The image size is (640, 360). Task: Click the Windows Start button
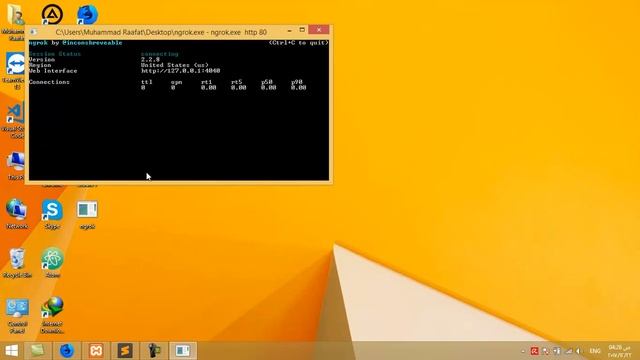(x=11, y=351)
